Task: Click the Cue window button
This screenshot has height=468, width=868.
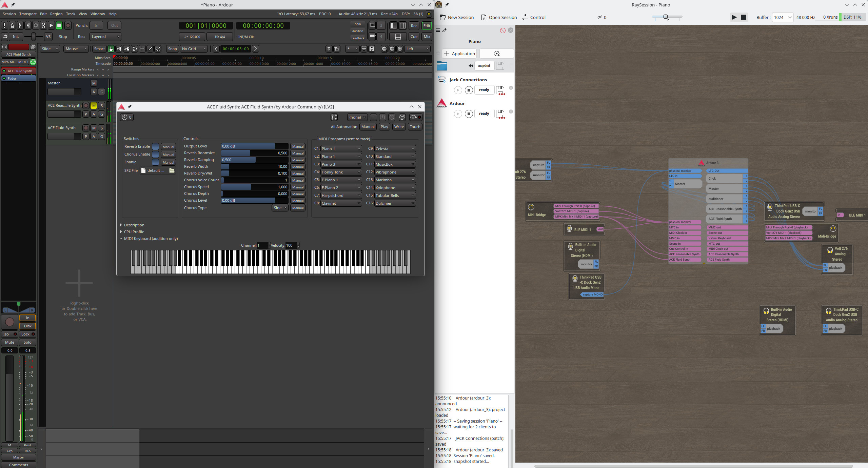Action: tap(414, 37)
